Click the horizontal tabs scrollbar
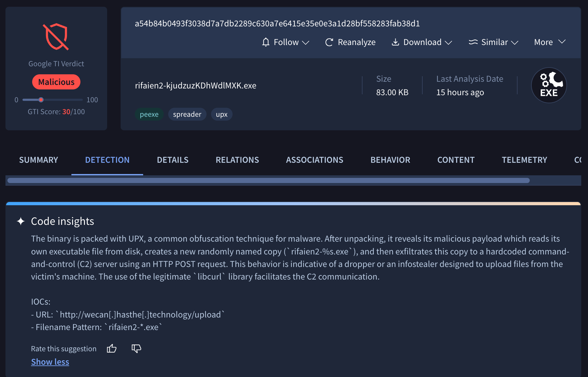Image resolution: width=588 pixels, height=377 pixels. click(268, 180)
